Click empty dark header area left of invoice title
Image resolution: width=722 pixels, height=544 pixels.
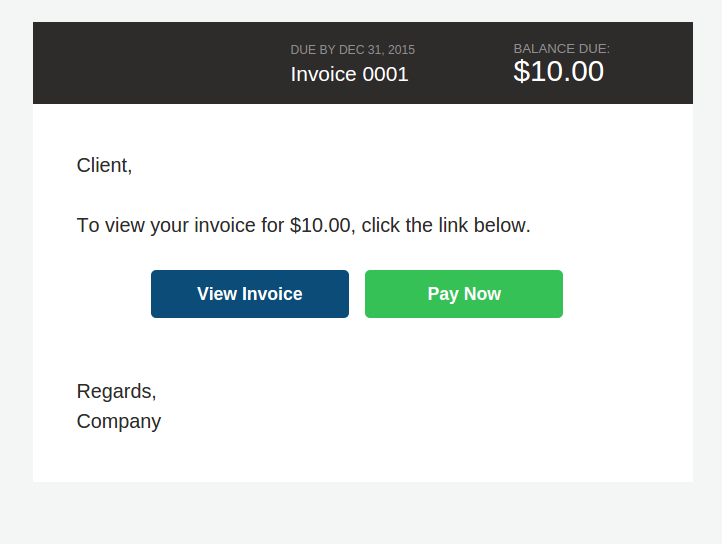(x=157, y=63)
